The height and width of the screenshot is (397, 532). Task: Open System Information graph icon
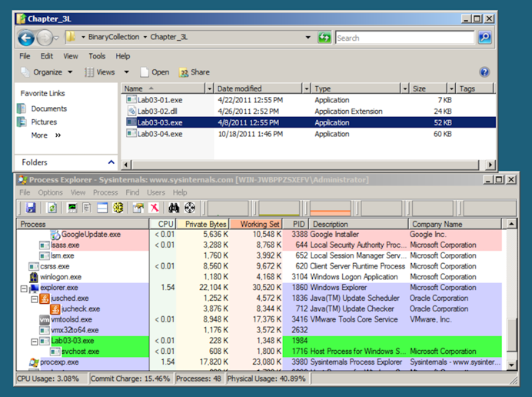[x=73, y=208]
